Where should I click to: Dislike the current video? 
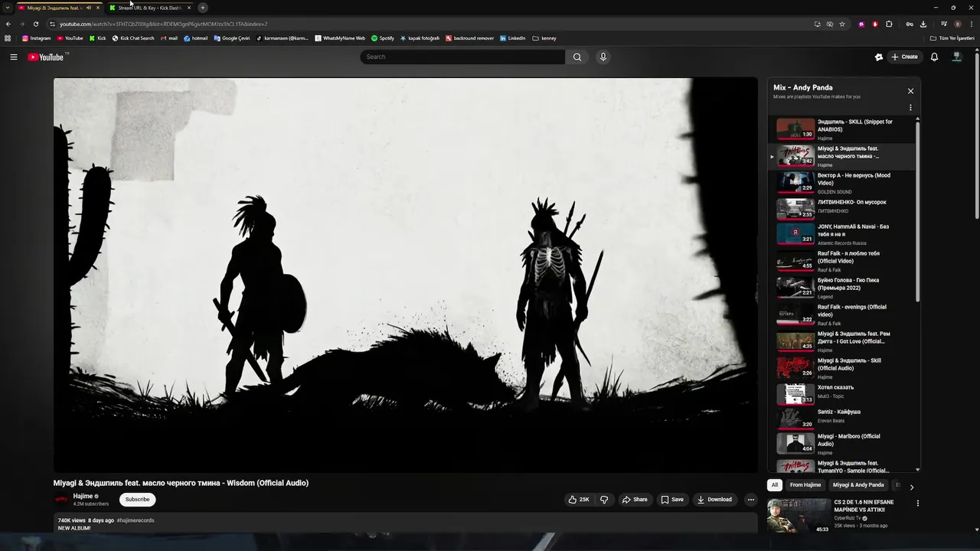(604, 500)
